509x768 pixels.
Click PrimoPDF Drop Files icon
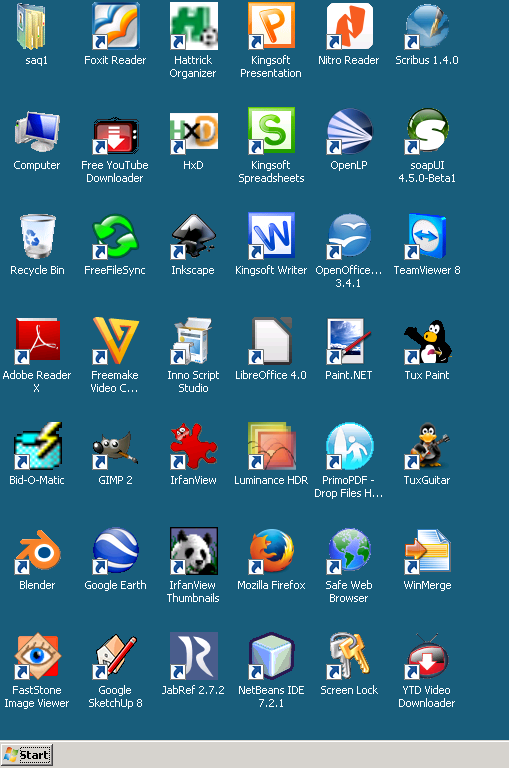349,445
